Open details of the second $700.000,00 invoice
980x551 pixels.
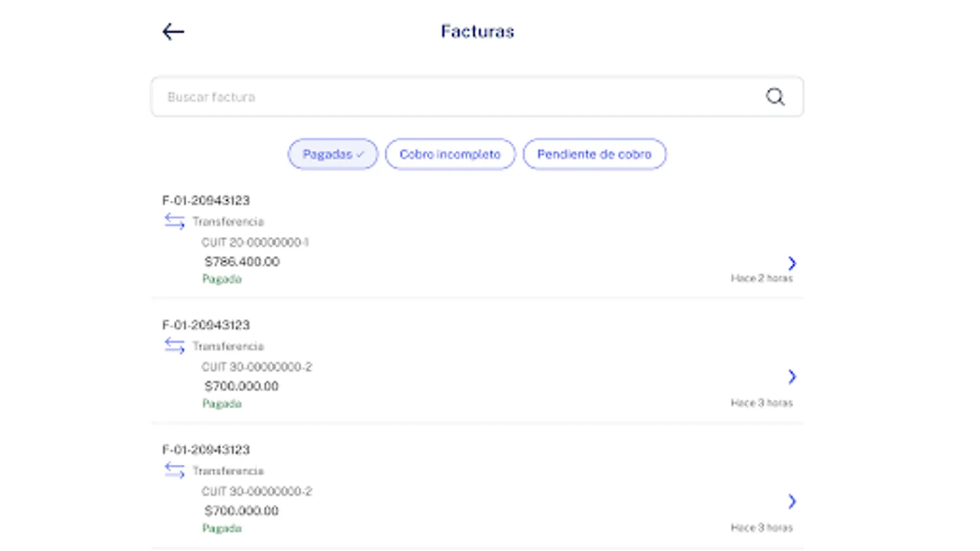point(793,377)
